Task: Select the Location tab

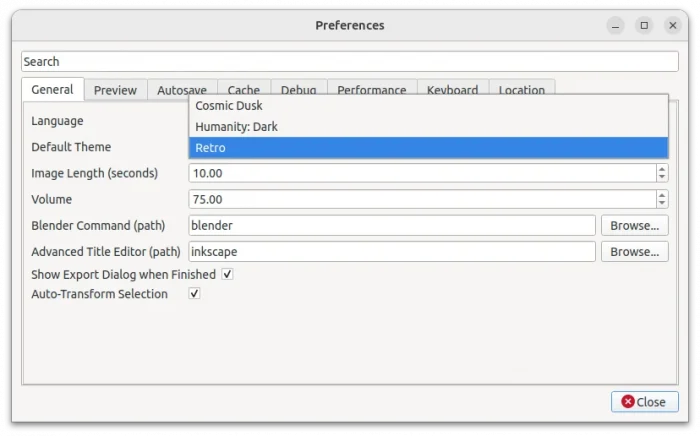Action: point(521,89)
